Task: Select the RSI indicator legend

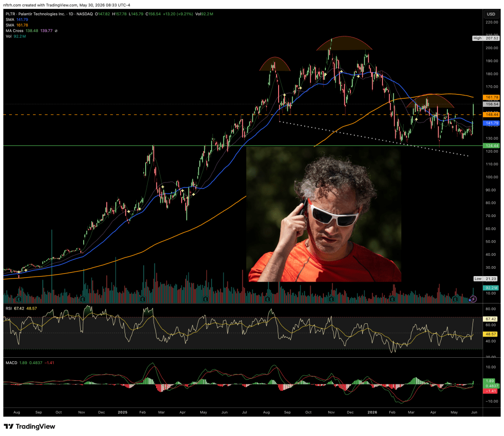Action: 21,309
